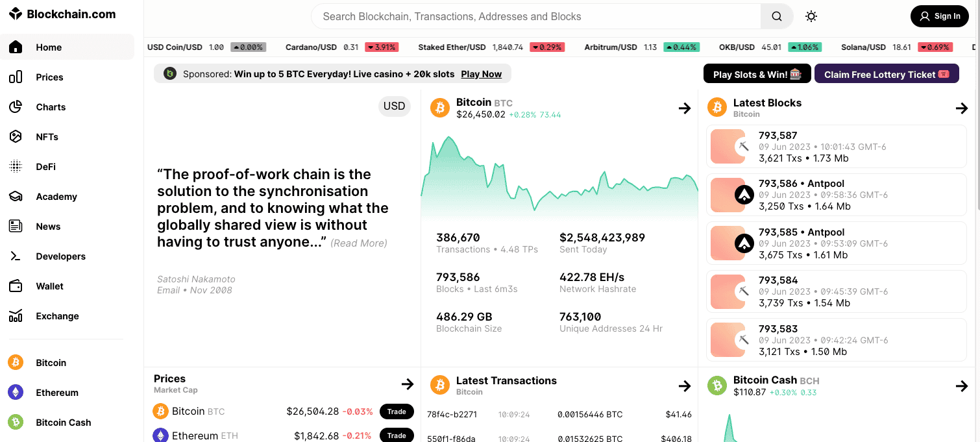Select the Charts icon in the sidebar

(x=16, y=106)
